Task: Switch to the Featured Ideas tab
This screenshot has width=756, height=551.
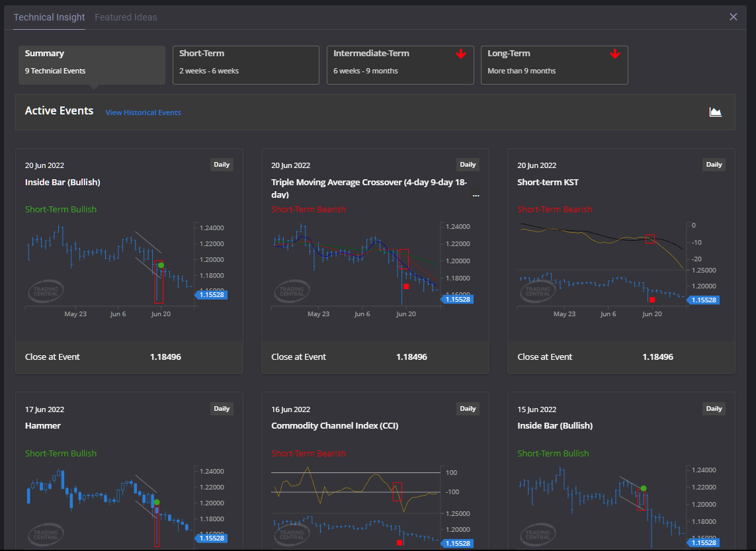Action: point(126,17)
